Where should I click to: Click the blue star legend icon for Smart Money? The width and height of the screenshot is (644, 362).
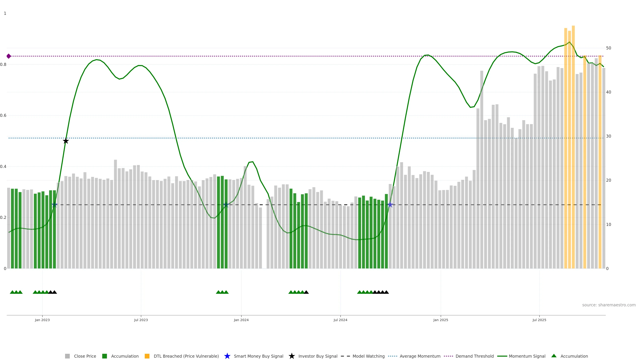[x=227, y=356]
